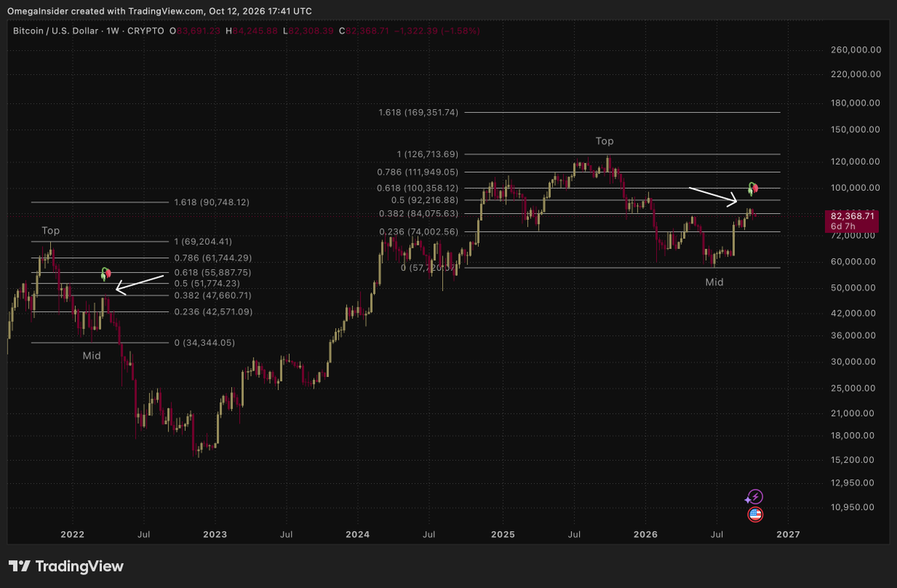Click the US flag economic event icon
This screenshot has width=897, height=588.
755,515
